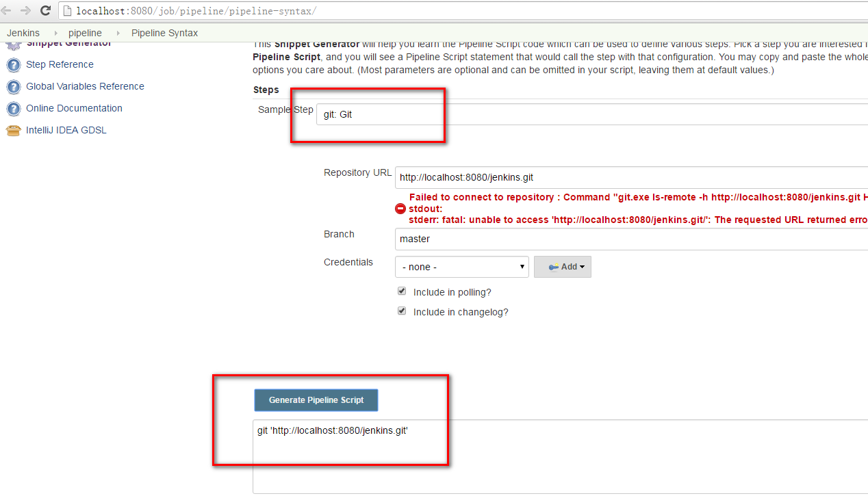Click the red error icon beside the failure message
The image size is (868, 496).
pyautogui.click(x=400, y=209)
